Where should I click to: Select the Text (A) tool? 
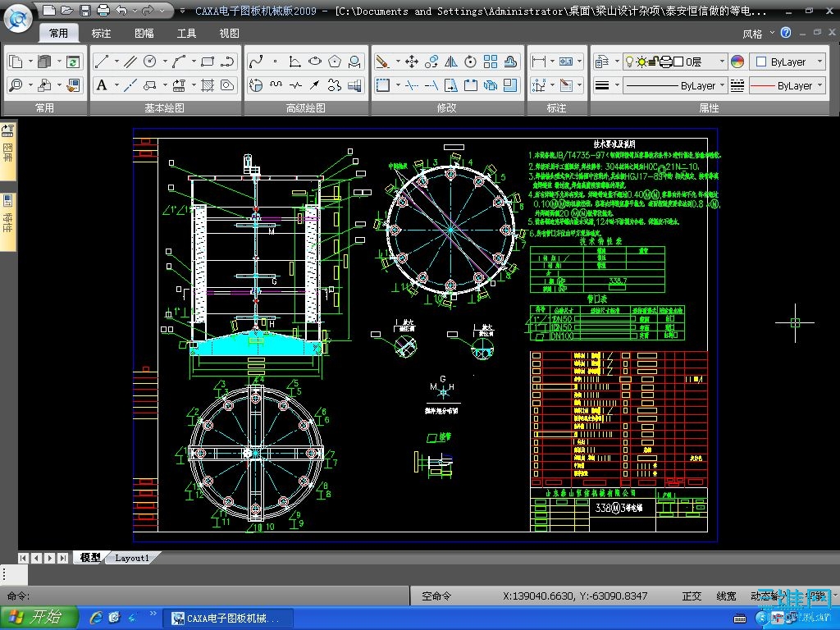click(x=101, y=85)
